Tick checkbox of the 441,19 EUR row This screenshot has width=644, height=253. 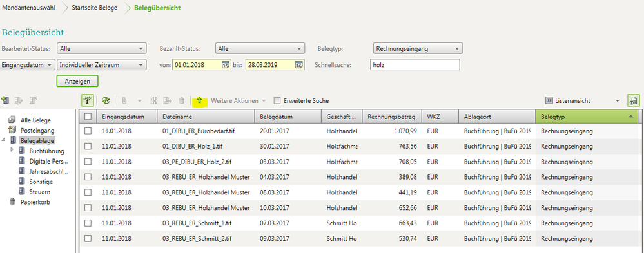(88, 192)
